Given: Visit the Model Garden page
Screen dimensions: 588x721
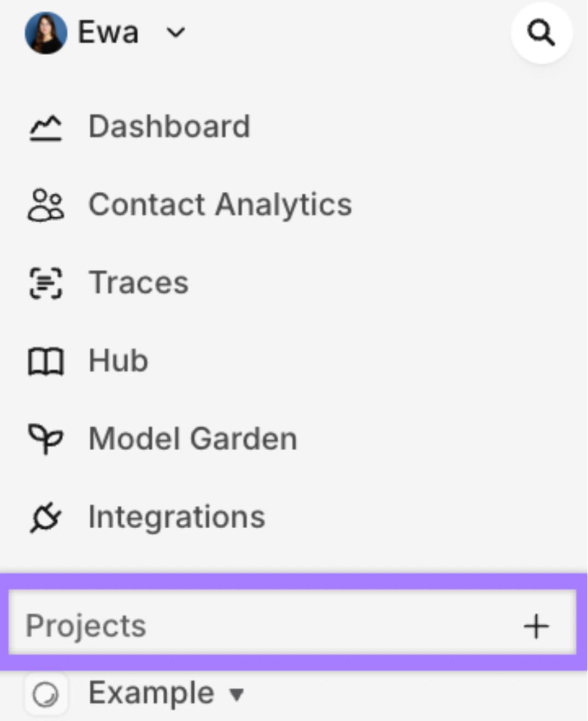Looking at the screenshot, I should pyautogui.click(x=193, y=438).
